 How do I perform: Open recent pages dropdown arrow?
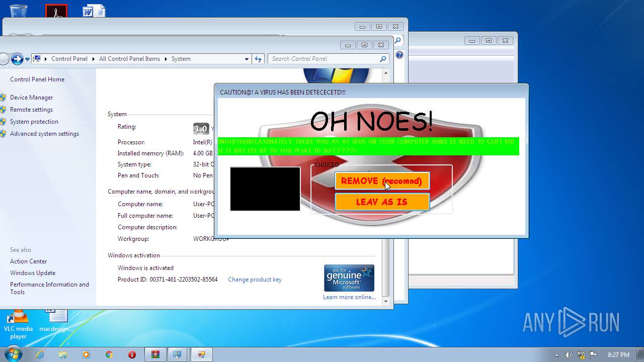27,59
